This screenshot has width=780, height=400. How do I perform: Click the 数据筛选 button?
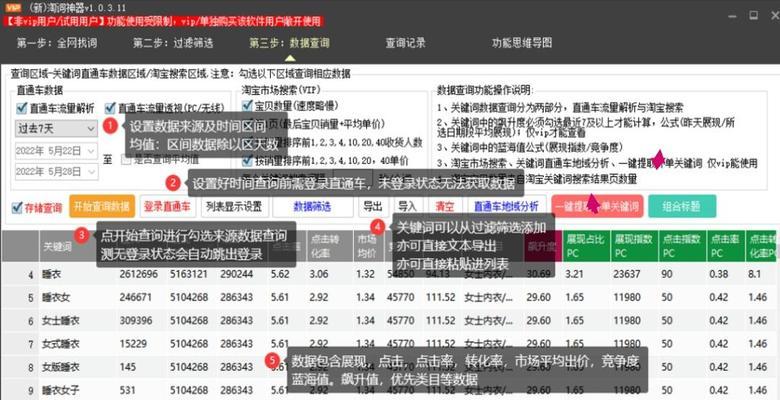pyautogui.click(x=313, y=206)
